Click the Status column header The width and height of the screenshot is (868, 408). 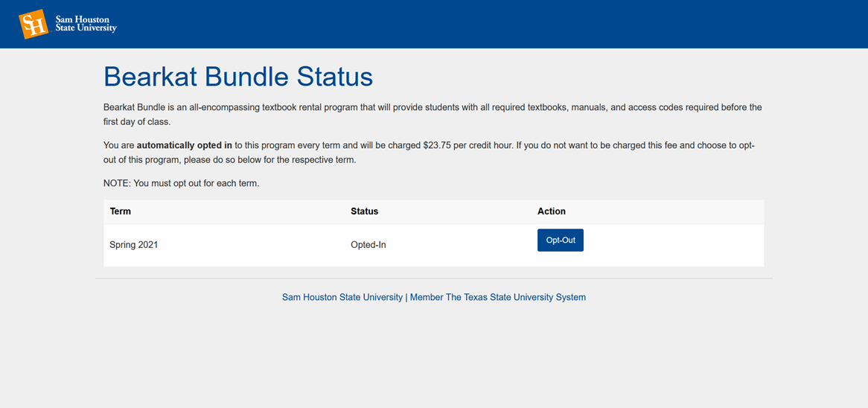(364, 211)
